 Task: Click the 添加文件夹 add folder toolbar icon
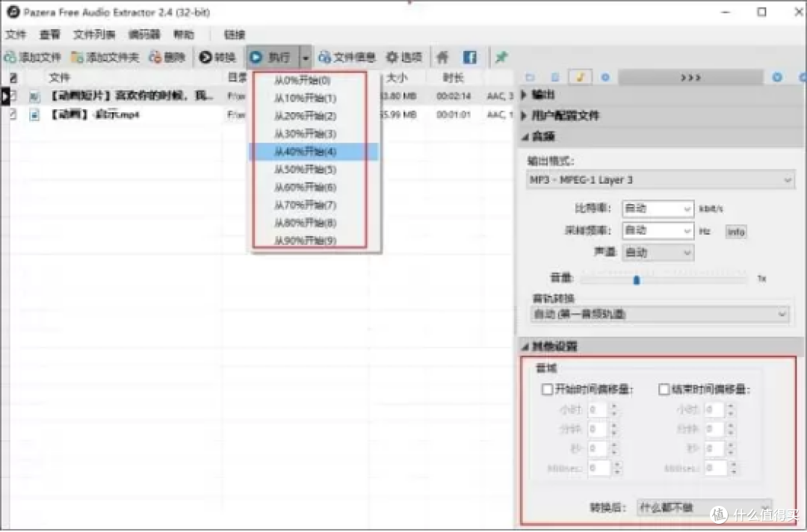tap(77, 57)
